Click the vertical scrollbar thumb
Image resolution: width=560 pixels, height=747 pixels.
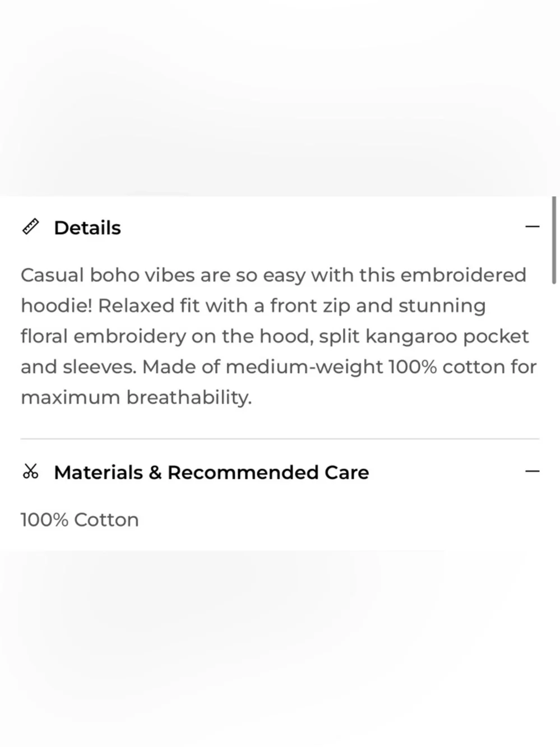554,240
